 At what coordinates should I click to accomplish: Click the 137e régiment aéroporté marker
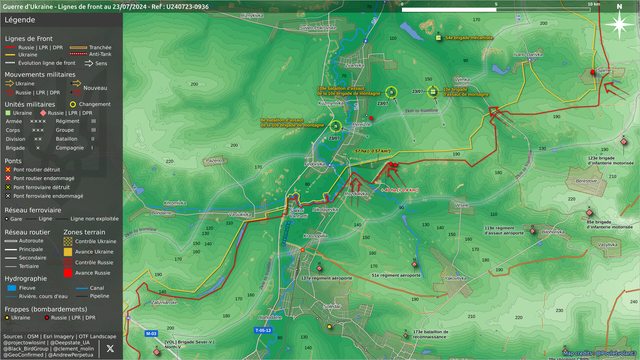(x=320, y=269)
